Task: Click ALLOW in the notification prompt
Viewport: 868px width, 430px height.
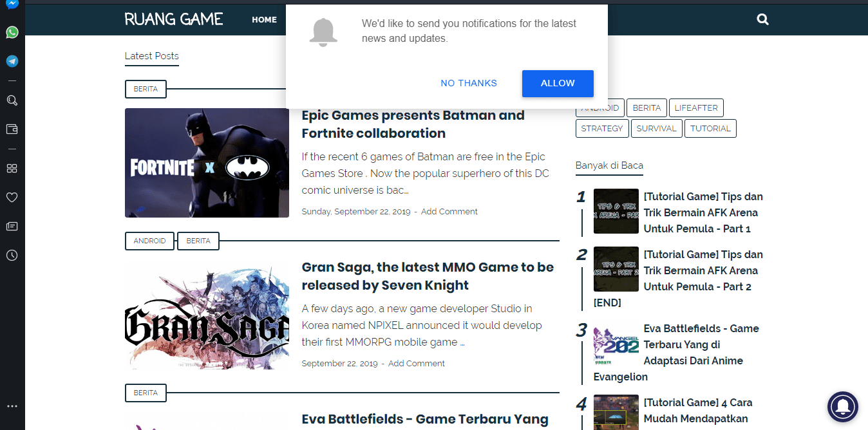Action: (558, 83)
